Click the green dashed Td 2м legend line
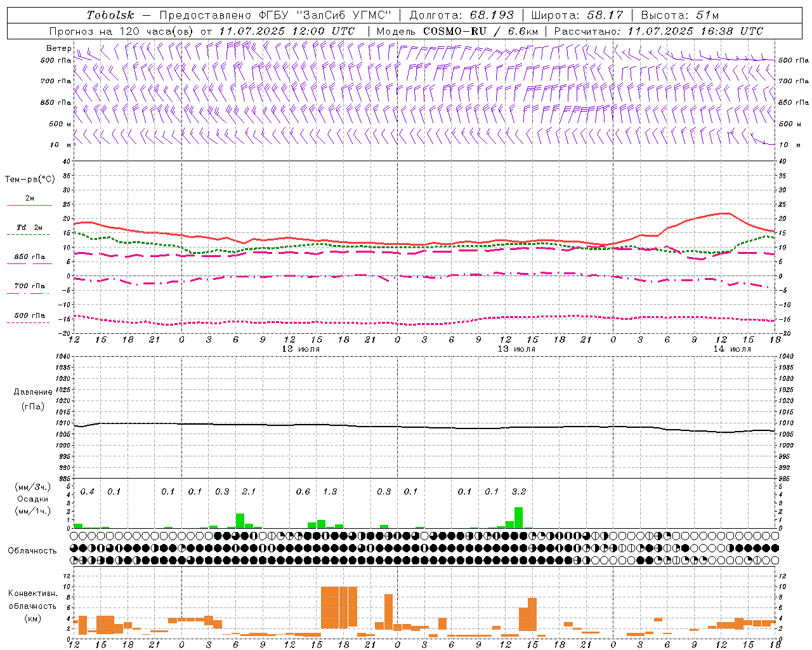The width and height of the screenshot is (812, 650). pos(28,235)
